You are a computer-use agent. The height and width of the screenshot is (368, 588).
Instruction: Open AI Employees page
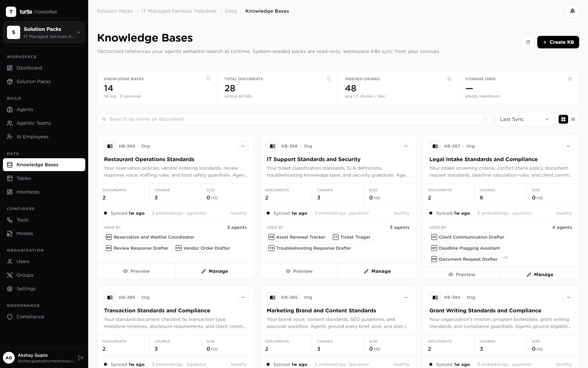[44, 137]
